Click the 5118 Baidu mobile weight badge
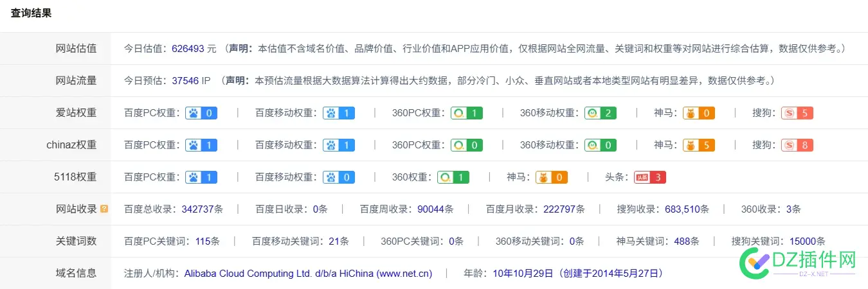Screen dimensions: 868x289 339,177
